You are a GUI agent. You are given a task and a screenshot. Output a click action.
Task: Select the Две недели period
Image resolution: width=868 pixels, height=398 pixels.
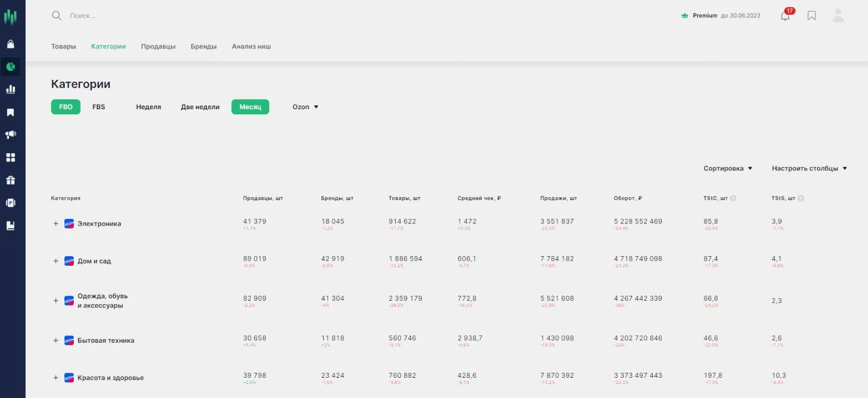200,107
